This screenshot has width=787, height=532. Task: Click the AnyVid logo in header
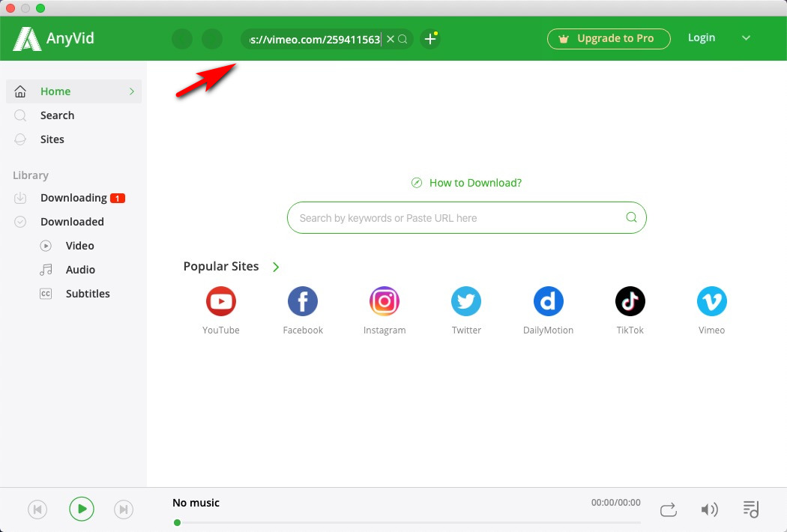(x=54, y=39)
